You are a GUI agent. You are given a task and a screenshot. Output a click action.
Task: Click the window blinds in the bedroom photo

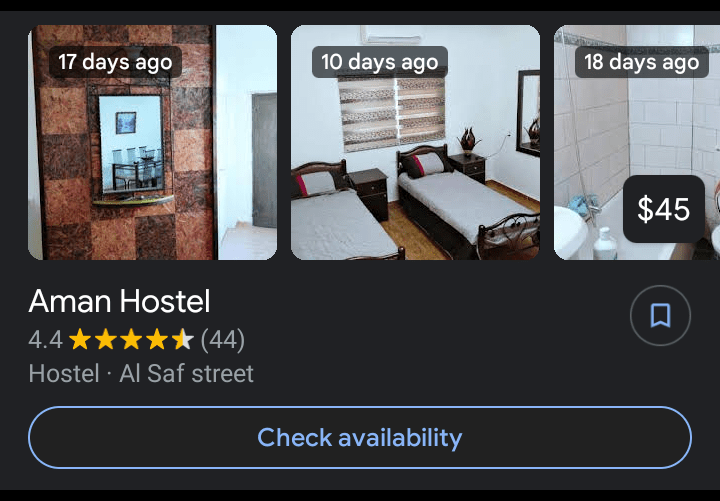tap(391, 113)
